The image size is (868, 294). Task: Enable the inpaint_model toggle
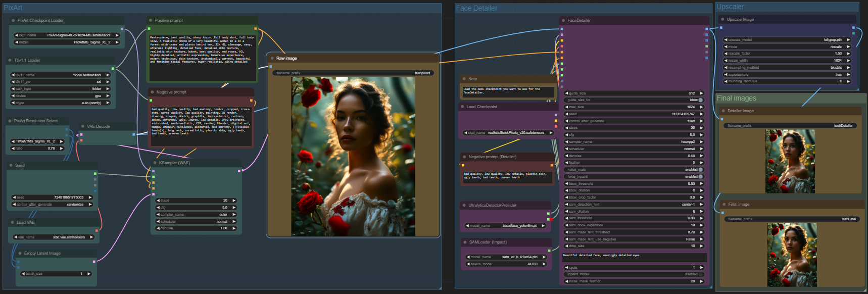[700, 274]
